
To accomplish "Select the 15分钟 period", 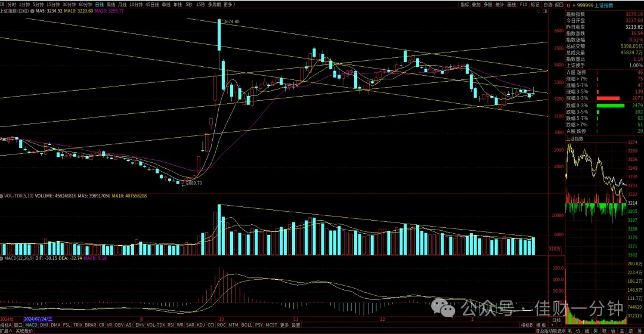I will click(54, 5).
